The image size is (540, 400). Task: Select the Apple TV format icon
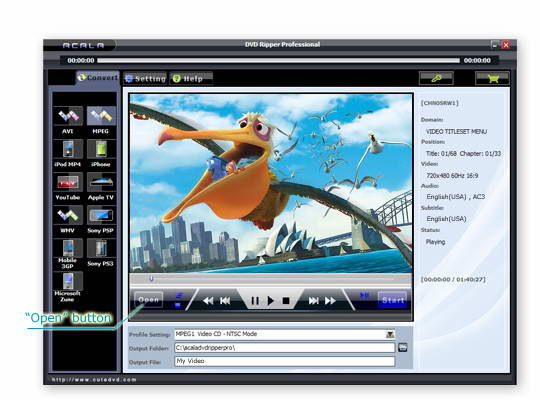(101, 182)
